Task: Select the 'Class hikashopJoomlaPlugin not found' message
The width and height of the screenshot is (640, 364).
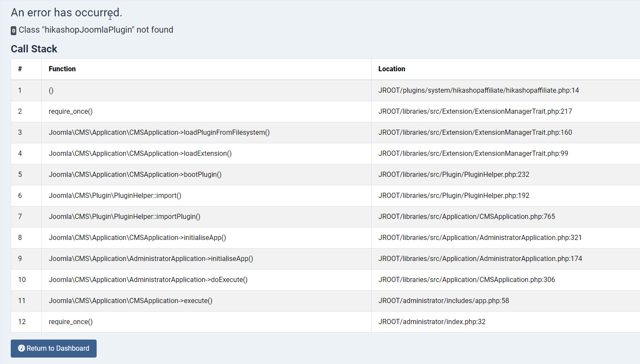Action: [x=96, y=30]
